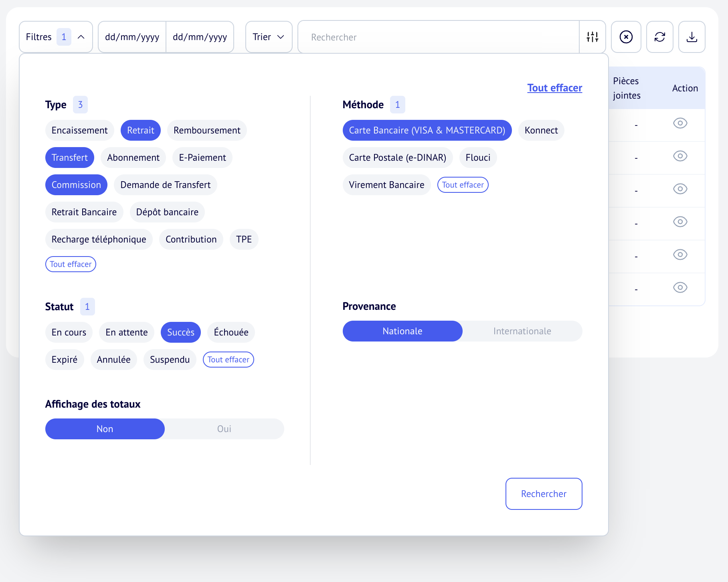Clear Méthode filters with Tout effacer

click(x=463, y=185)
